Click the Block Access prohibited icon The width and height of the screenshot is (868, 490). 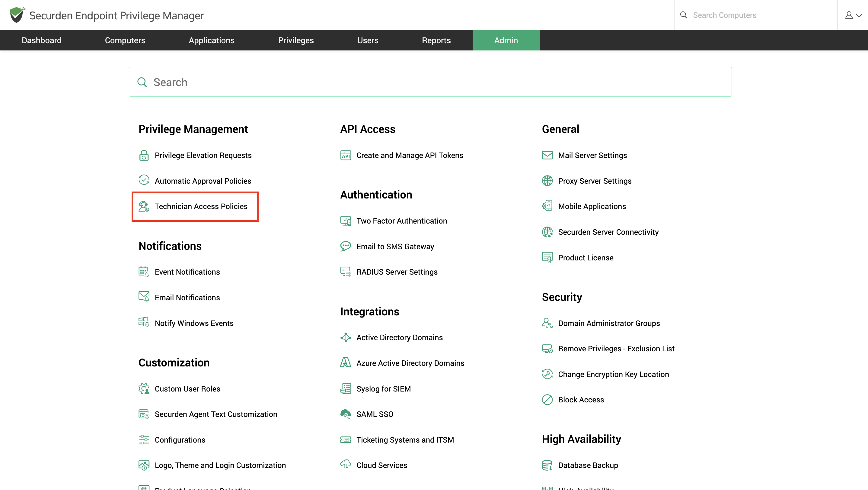point(547,400)
